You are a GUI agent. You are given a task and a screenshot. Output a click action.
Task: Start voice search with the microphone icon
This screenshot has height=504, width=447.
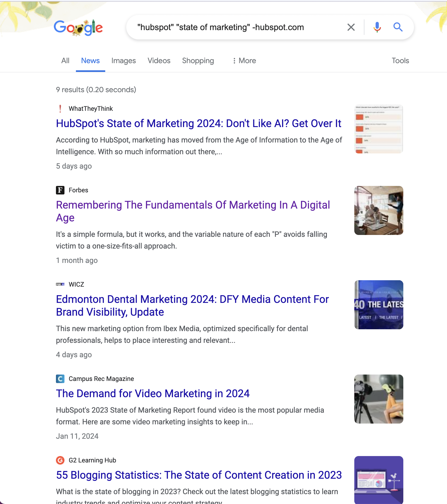pyautogui.click(x=377, y=27)
